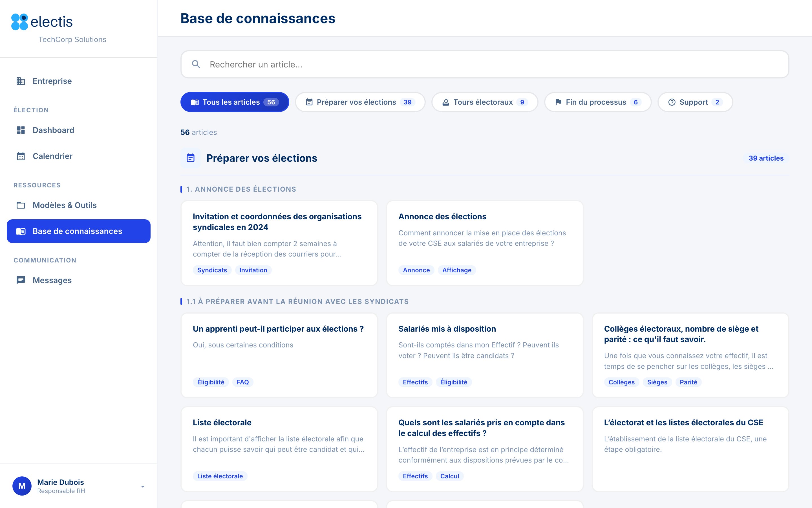Open the Collèges électoraux, nombre de siège article
This screenshot has height=508, width=812.
click(x=690, y=355)
